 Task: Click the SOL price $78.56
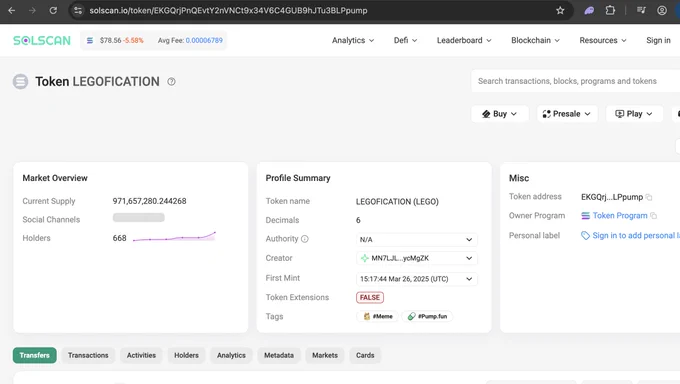111,40
